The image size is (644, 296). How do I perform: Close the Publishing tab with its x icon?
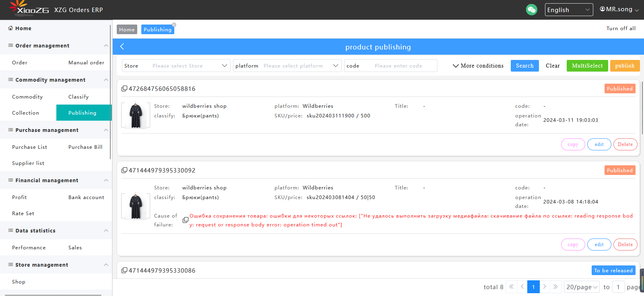tap(174, 25)
